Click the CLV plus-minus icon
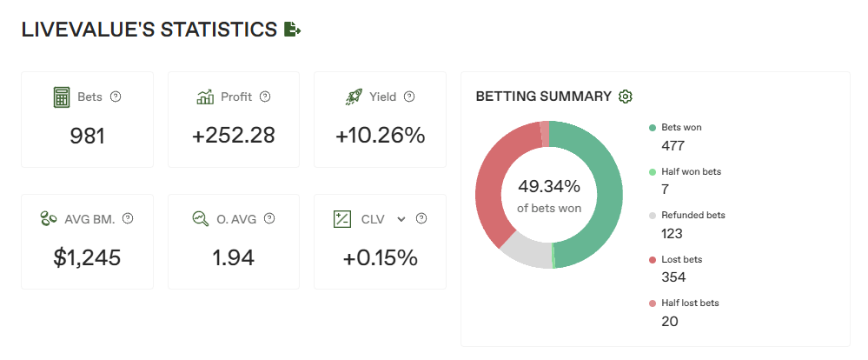The image size is (868, 360). click(342, 219)
